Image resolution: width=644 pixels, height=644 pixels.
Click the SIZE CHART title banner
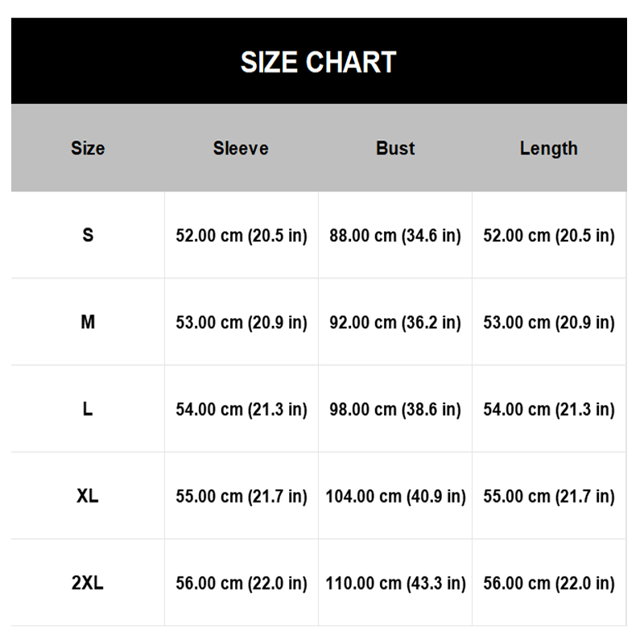click(x=319, y=62)
